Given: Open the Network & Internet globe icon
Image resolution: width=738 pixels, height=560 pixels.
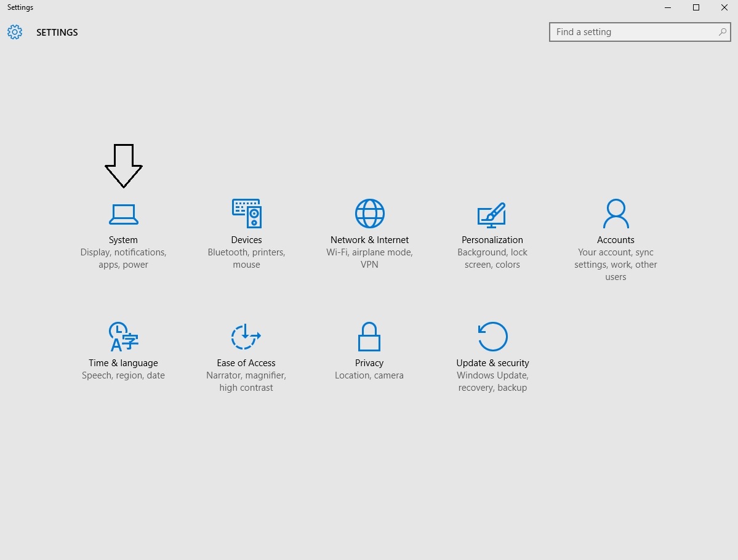Looking at the screenshot, I should 369,213.
